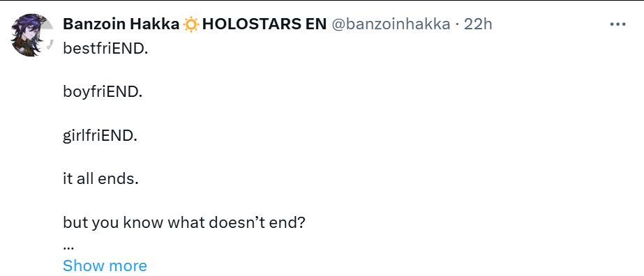Open the @banzoinhakka handle link
This screenshot has width=644, height=276.
pyautogui.click(x=391, y=24)
